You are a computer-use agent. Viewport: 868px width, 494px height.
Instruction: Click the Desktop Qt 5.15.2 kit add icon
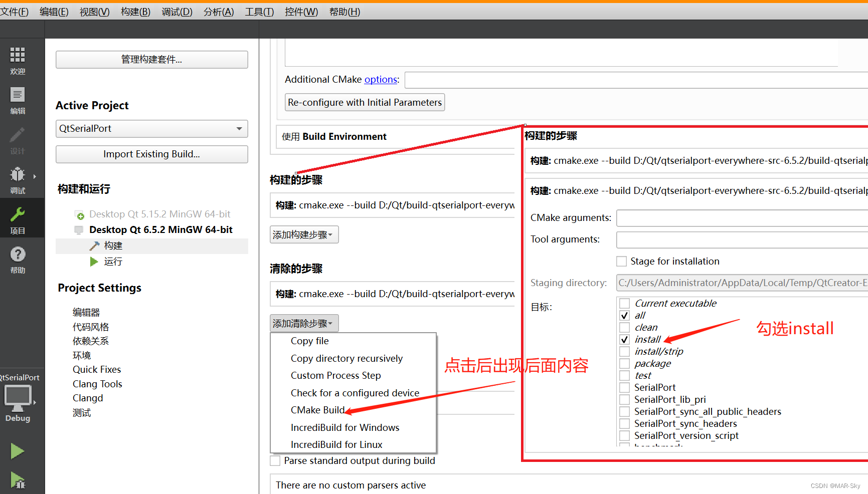(x=79, y=215)
